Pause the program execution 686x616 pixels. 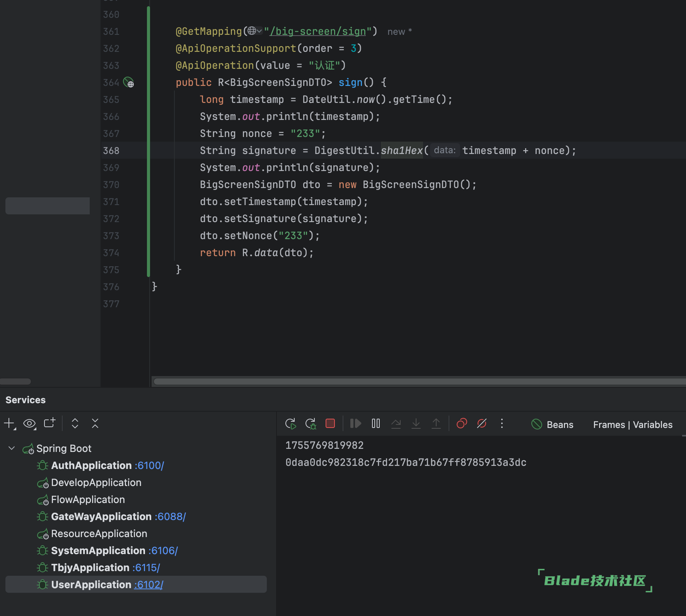tap(376, 423)
